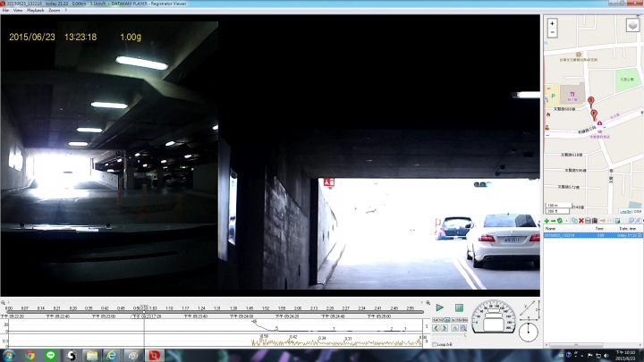Viewport: 644px width, 362px height.
Task: Add file with the green plus icon
Action: tap(547, 221)
